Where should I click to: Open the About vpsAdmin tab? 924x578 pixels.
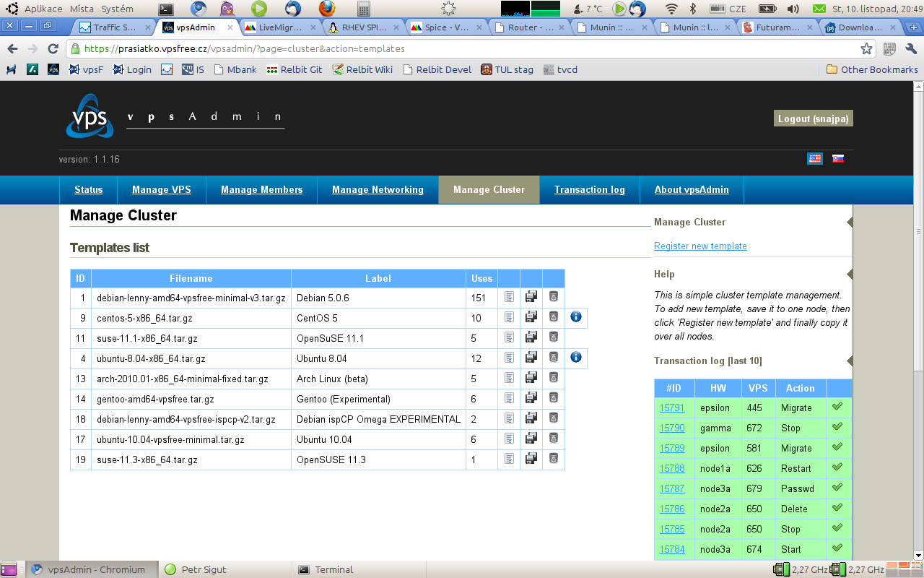tap(692, 190)
